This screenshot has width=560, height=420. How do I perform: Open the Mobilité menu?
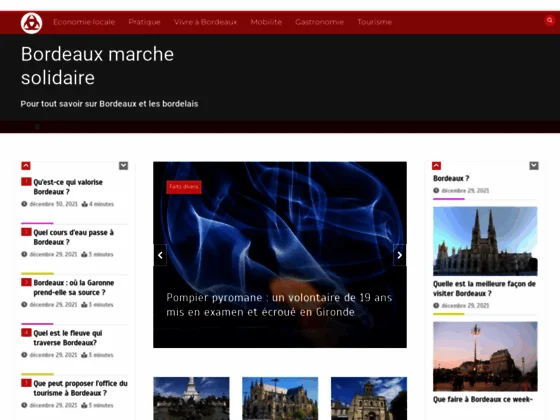(x=266, y=22)
